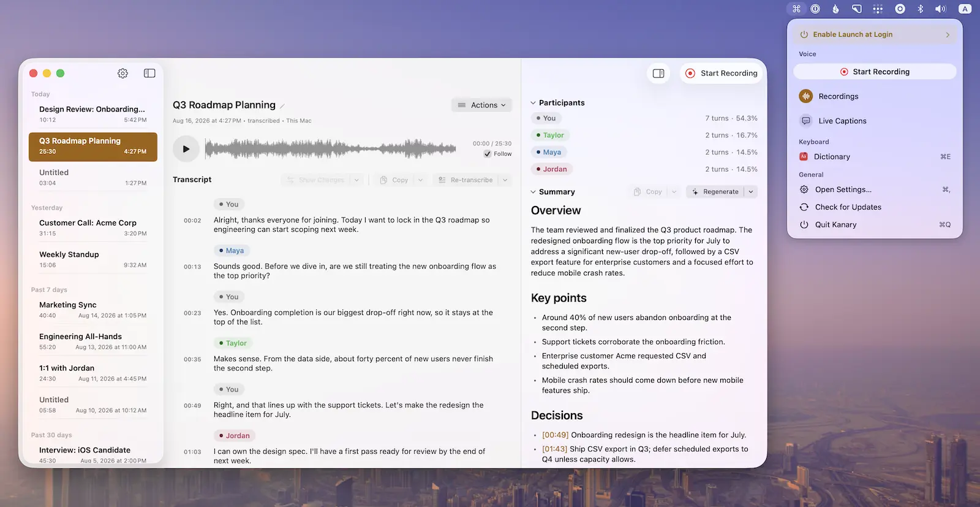Open the Bluetooth menu bar icon
Screen dimensions: 980x507
tap(920, 9)
